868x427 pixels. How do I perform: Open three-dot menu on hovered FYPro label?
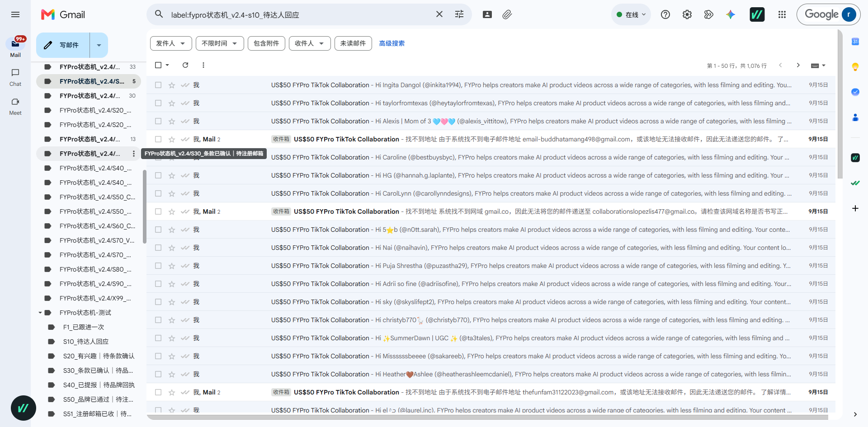pyautogui.click(x=134, y=154)
